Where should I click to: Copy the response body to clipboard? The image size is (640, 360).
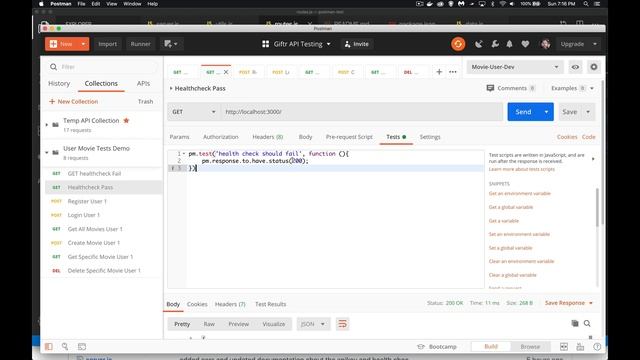pos(575,324)
